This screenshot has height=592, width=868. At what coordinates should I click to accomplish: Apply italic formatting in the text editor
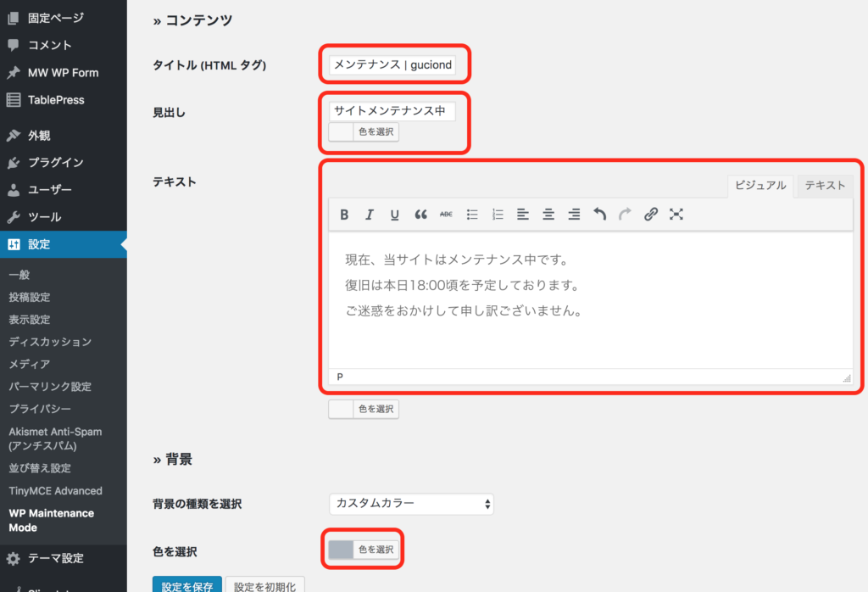pyautogui.click(x=370, y=215)
